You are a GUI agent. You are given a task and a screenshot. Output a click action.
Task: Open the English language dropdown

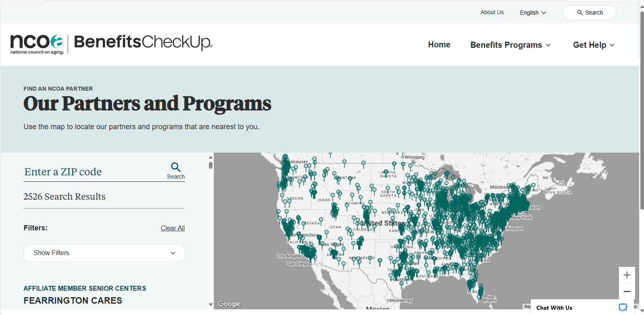[533, 13]
